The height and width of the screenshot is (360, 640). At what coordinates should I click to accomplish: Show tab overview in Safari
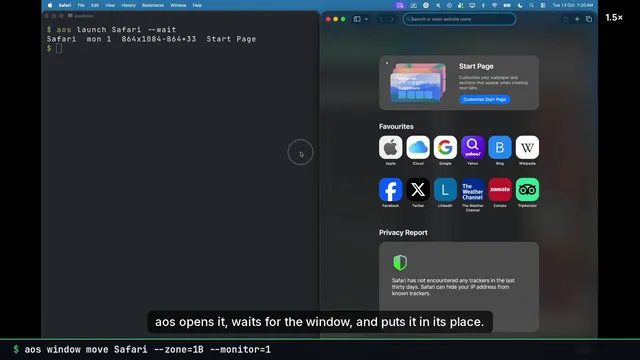click(589, 19)
